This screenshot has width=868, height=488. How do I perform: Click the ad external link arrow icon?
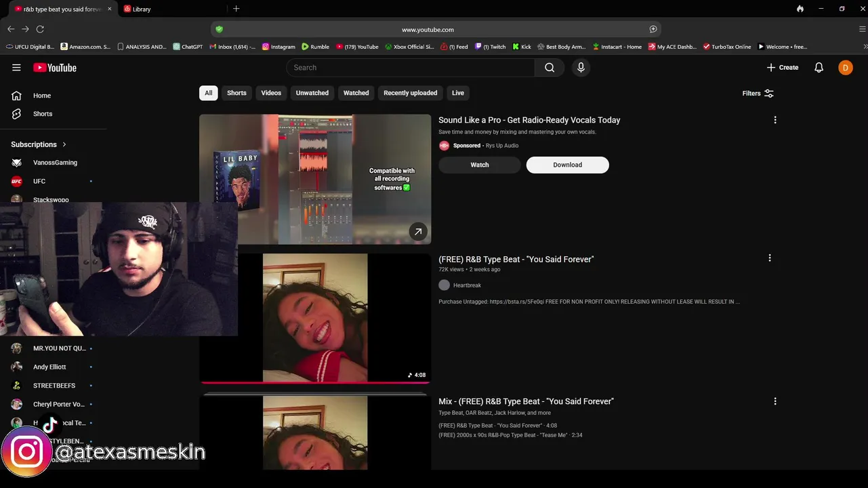click(x=418, y=232)
